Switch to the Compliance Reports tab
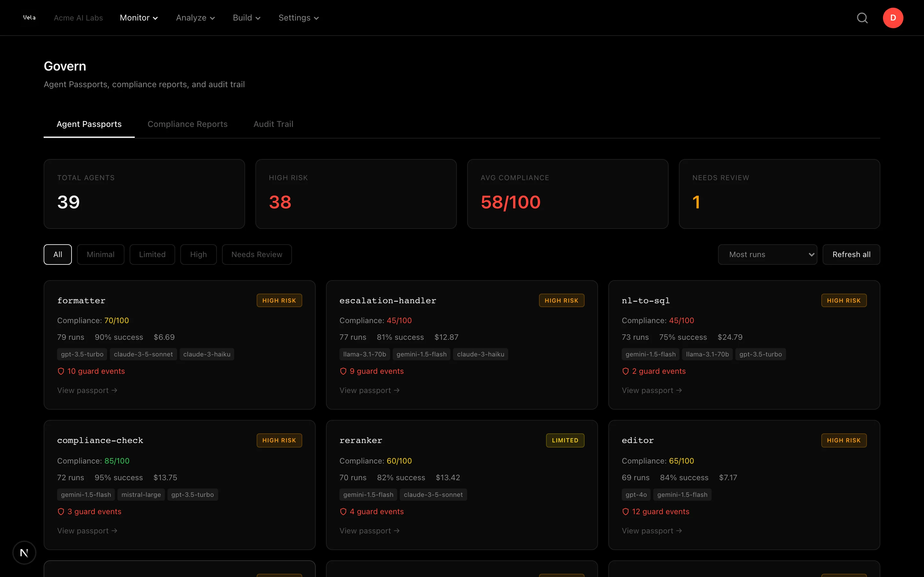924x577 pixels. click(187, 124)
